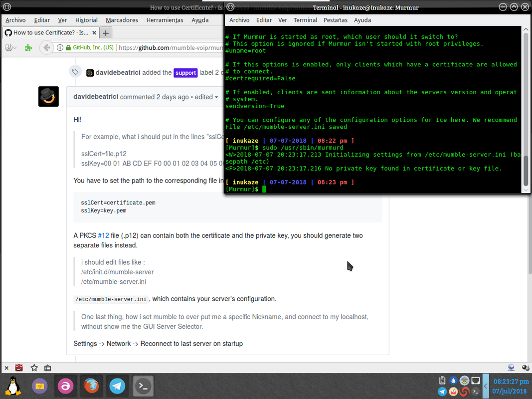
Task: Open the purple file manager launcher
Action: pyautogui.click(x=40, y=386)
